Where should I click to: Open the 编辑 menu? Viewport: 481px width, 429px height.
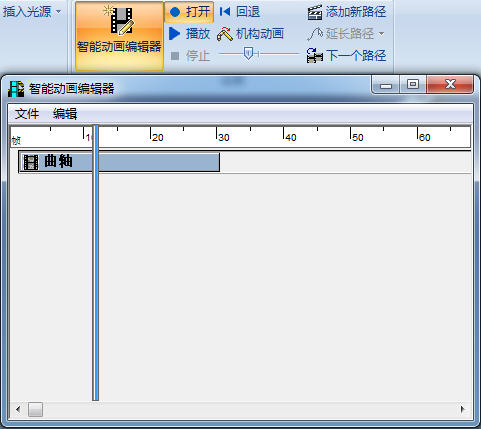65,114
